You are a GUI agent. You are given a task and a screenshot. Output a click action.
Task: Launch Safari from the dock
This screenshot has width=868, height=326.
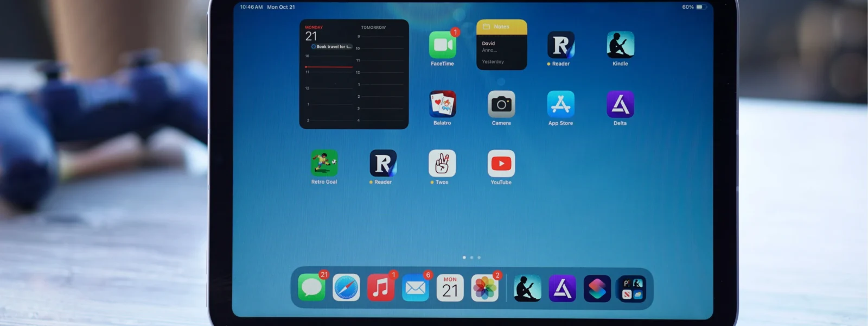346,287
